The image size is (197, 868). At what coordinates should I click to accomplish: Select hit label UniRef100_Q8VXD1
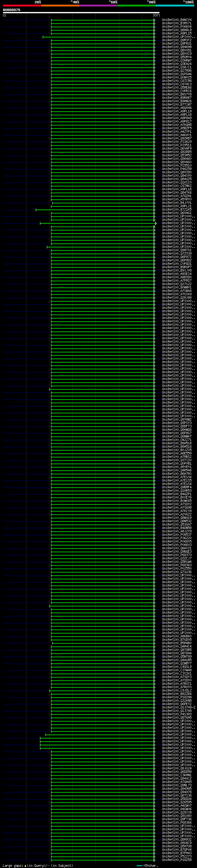[x=177, y=50]
